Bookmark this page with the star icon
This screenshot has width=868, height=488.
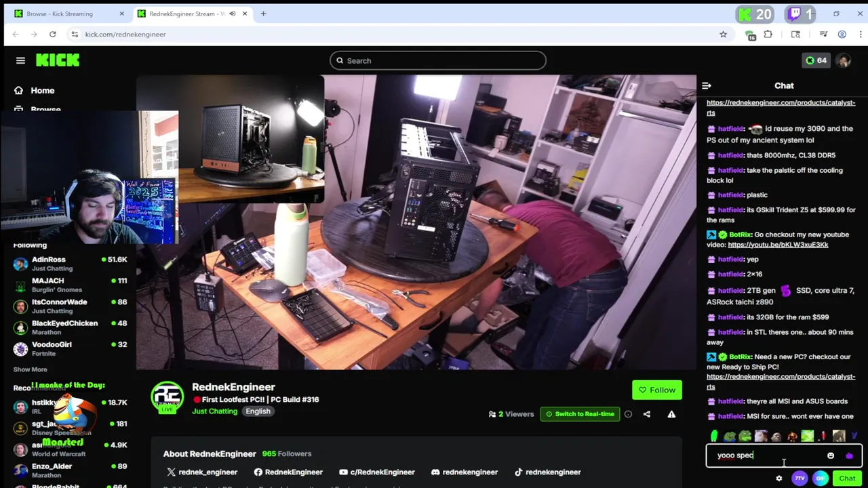point(723,34)
